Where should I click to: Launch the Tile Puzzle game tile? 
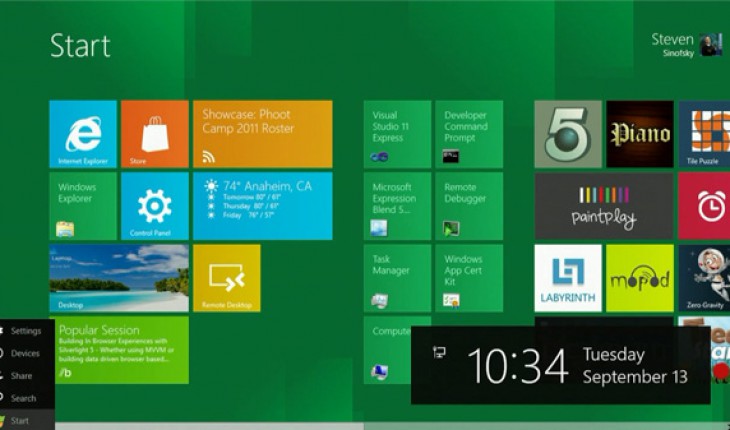tap(704, 134)
